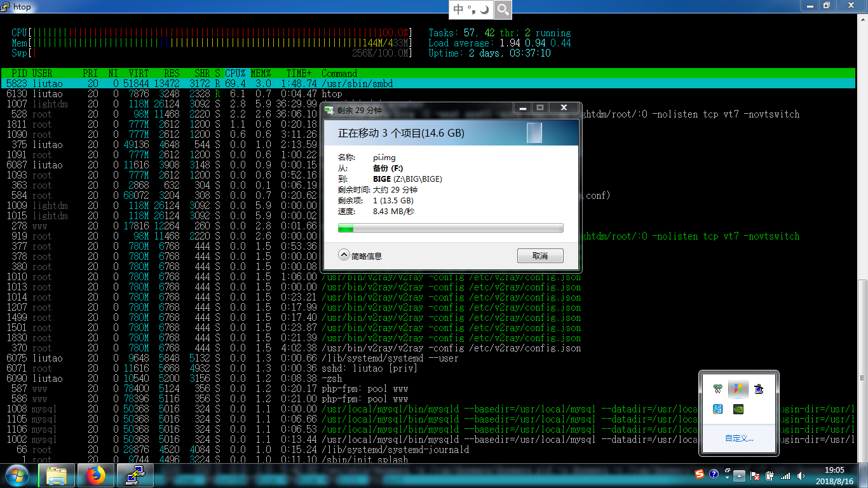
Task: Open the PuTTY taskbar icon
Action: click(x=135, y=475)
